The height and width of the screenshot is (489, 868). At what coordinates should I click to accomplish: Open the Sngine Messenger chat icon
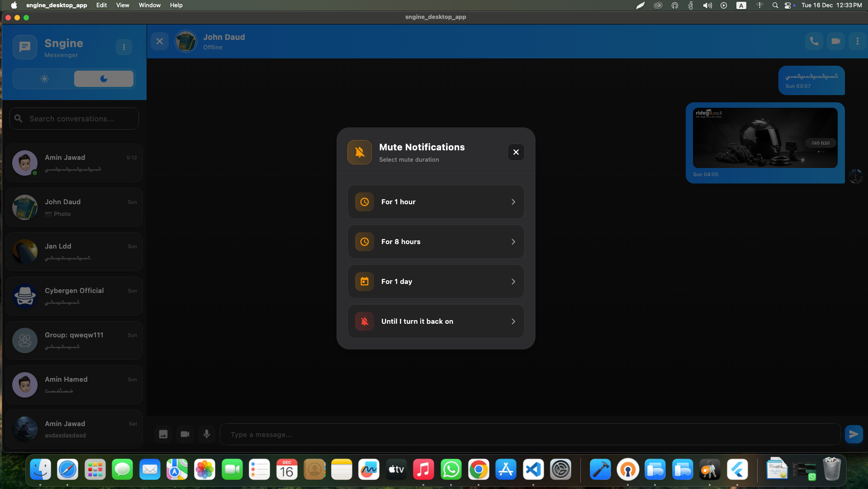pyautogui.click(x=25, y=47)
